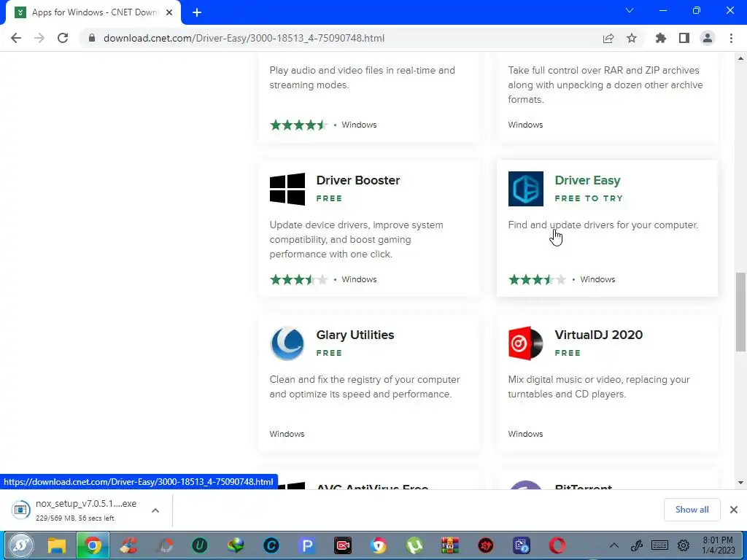
Task: Share this page from address bar
Action: pos(608,38)
